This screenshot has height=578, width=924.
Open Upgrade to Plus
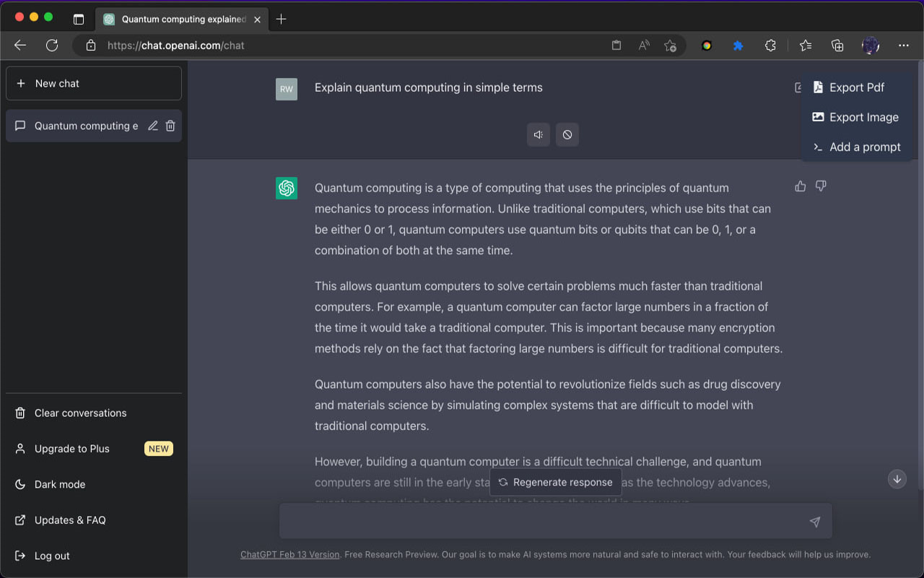(94, 449)
